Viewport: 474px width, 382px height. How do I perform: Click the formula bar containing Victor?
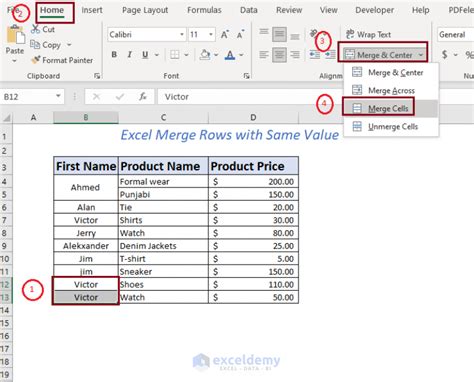tap(251, 97)
